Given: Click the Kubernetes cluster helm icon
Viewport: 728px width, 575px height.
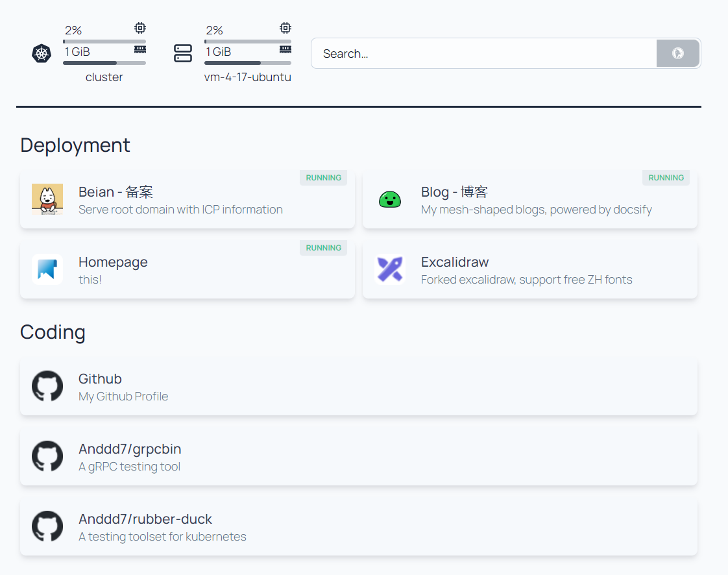Looking at the screenshot, I should pyautogui.click(x=42, y=53).
